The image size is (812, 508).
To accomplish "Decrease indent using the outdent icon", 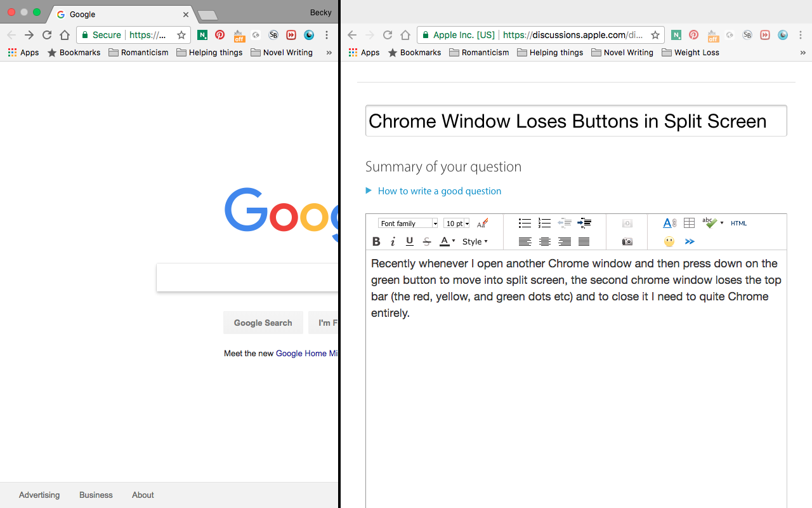I will [565, 223].
